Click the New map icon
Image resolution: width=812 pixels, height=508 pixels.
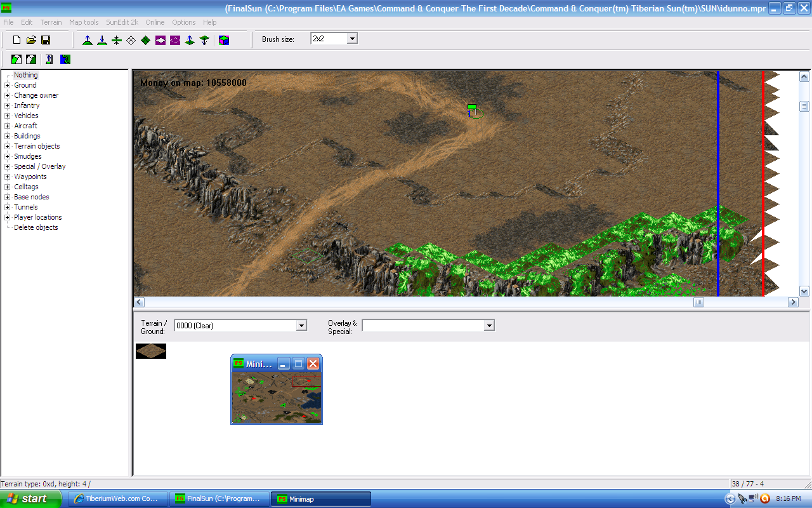[17, 40]
